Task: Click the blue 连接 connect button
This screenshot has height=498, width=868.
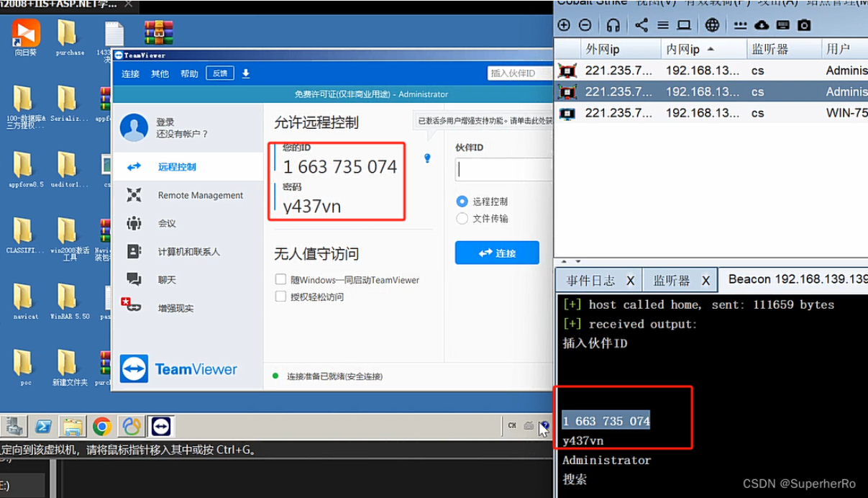Action: [497, 253]
